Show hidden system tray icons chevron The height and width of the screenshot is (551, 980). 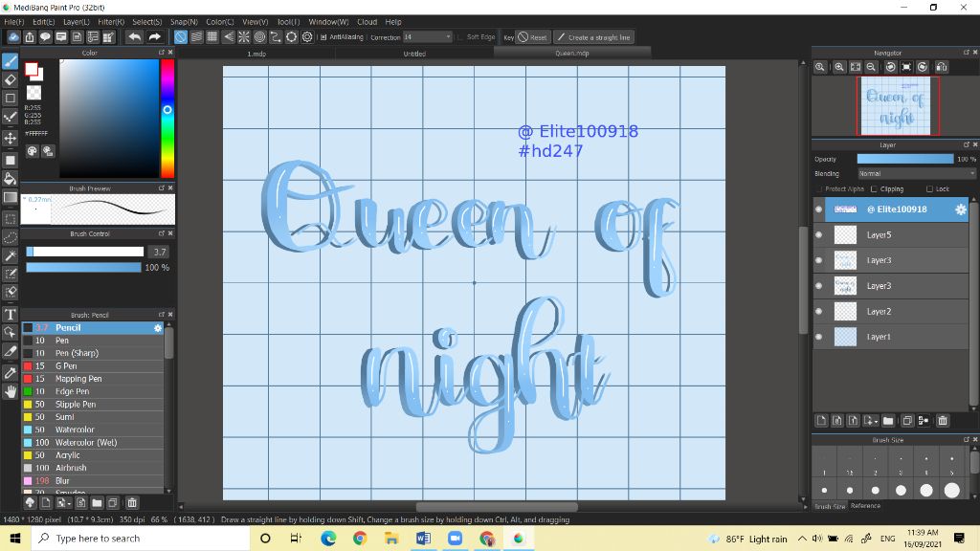[802, 539]
